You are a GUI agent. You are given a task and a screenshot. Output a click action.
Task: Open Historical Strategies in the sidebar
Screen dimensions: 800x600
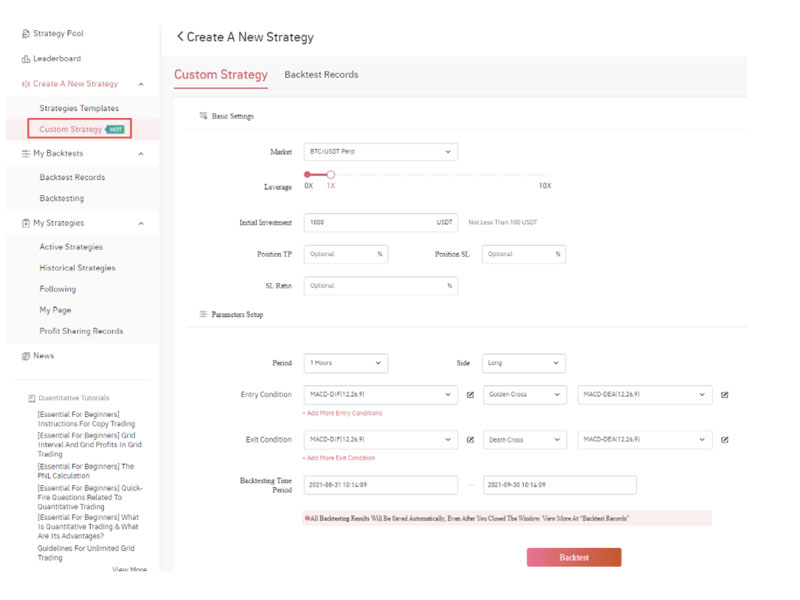tap(78, 268)
